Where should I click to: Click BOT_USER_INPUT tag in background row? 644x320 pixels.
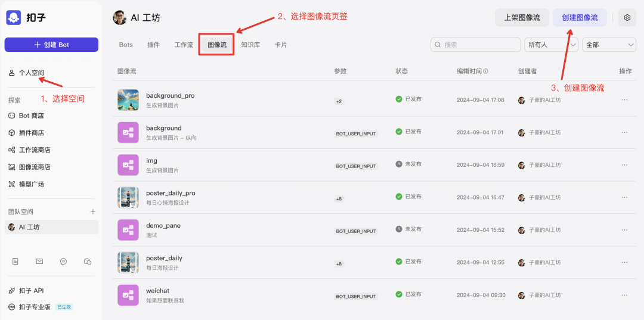click(x=355, y=133)
